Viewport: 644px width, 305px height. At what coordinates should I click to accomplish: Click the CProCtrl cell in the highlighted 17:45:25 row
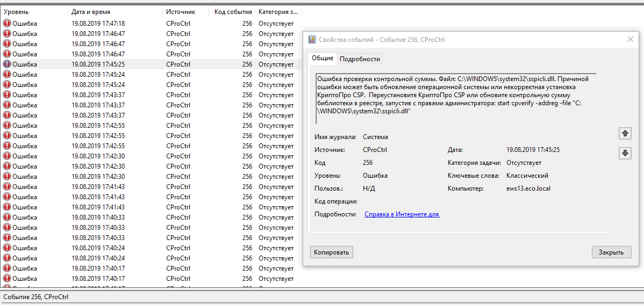tap(178, 64)
